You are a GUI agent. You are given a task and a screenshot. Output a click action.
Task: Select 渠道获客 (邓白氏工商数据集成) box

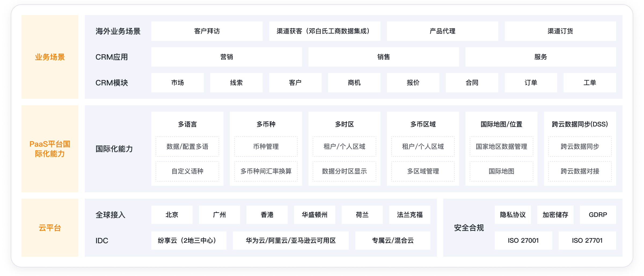tap(324, 31)
